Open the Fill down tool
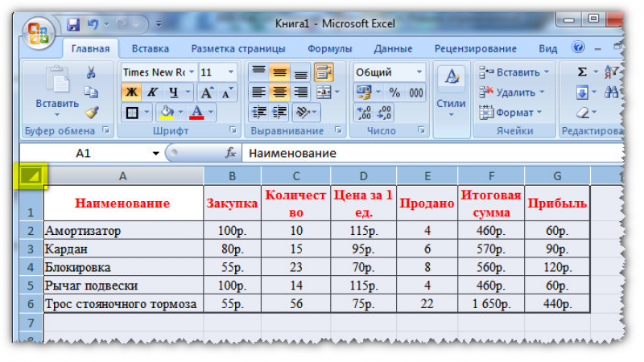 point(581,93)
